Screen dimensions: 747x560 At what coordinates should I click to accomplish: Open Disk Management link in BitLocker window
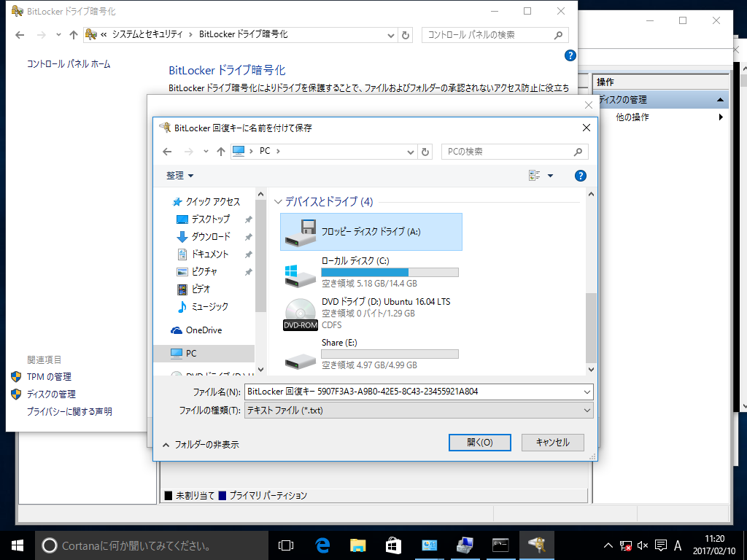(51, 394)
